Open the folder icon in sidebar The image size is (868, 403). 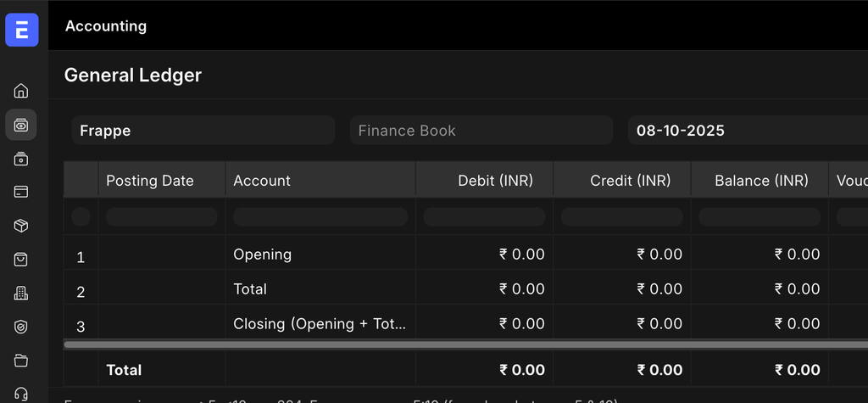(21, 361)
